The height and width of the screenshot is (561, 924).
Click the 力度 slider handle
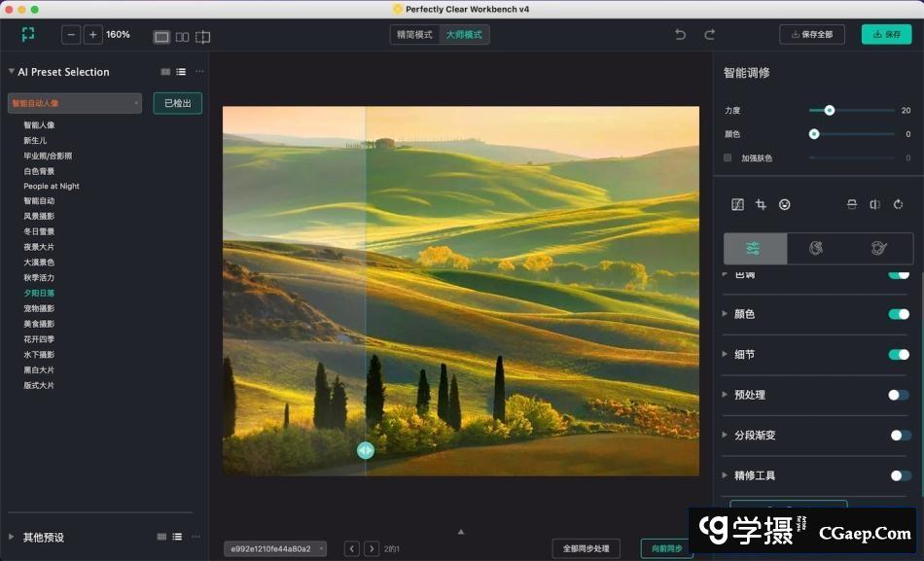tap(830, 111)
